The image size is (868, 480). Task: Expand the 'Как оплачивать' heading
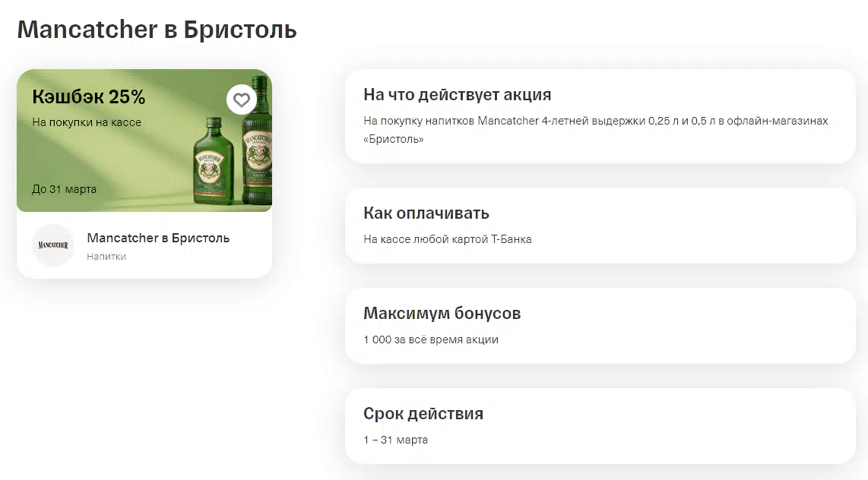point(426,213)
